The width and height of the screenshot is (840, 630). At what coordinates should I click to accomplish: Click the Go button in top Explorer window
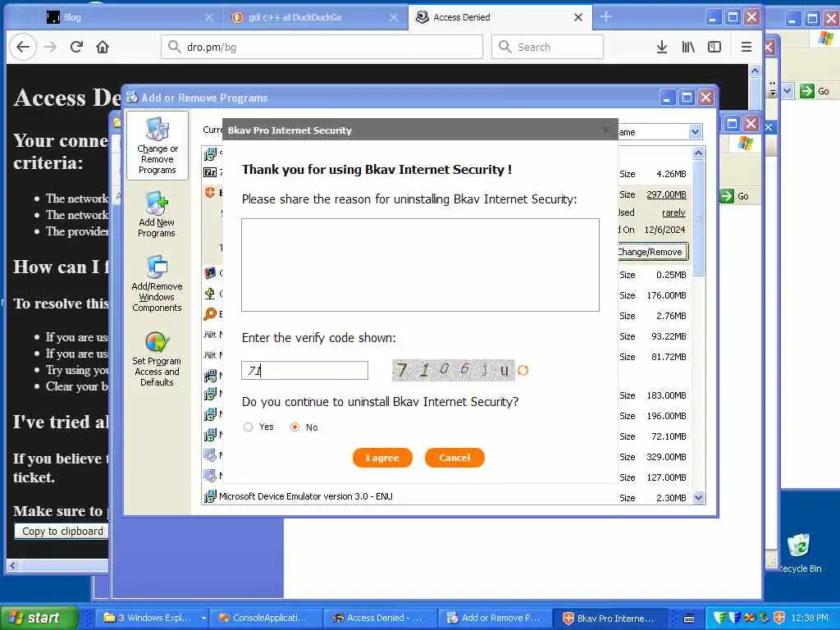pyautogui.click(x=815, y=91)
